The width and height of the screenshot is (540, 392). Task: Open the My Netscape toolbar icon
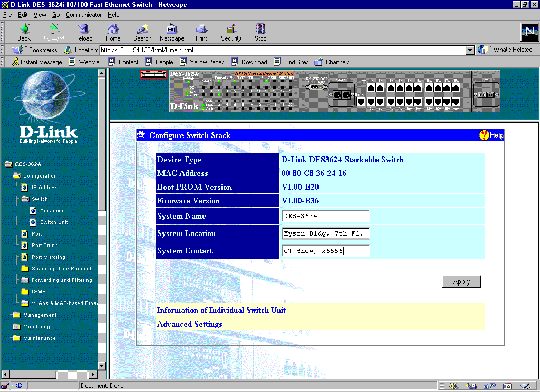(x=172, y=30)
